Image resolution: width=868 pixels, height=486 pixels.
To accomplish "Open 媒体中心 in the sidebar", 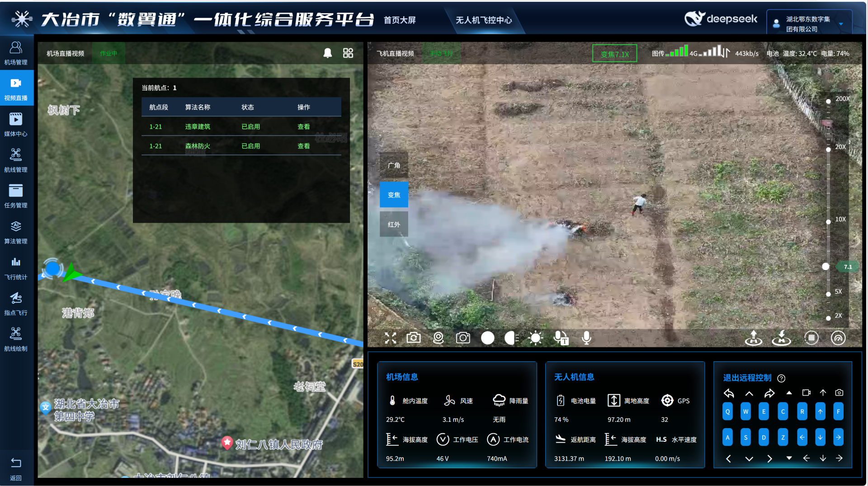I will pos(16,124).
